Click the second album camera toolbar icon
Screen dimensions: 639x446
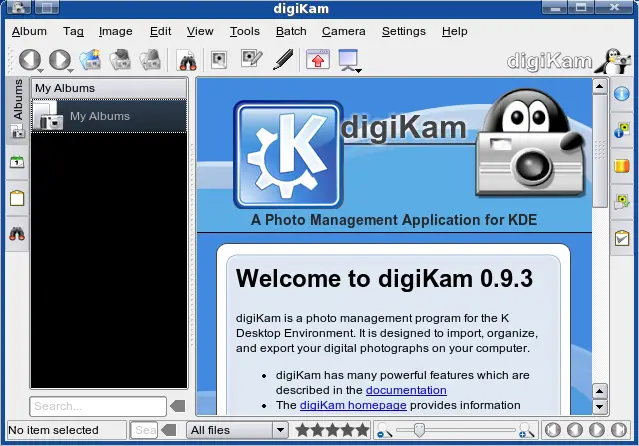120,60
